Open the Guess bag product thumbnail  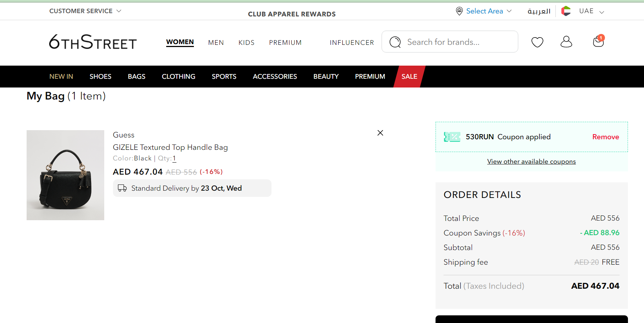pos(65,175)
